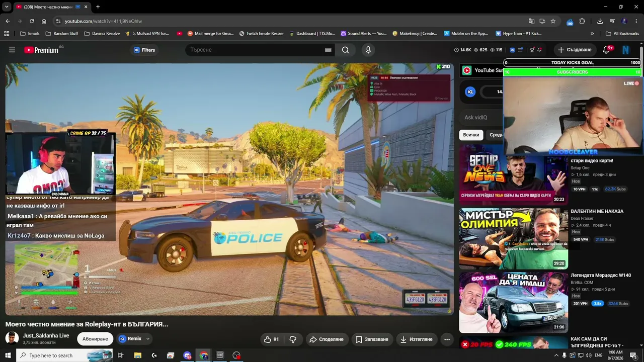The width and height of the screenshot is (644, 362).
Task: Open Windows Start menu
Action: click(x=8, y=355)
